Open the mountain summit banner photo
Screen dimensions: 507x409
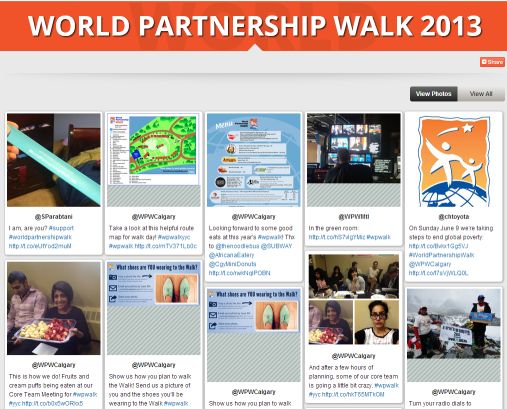(x=454, y=324)
